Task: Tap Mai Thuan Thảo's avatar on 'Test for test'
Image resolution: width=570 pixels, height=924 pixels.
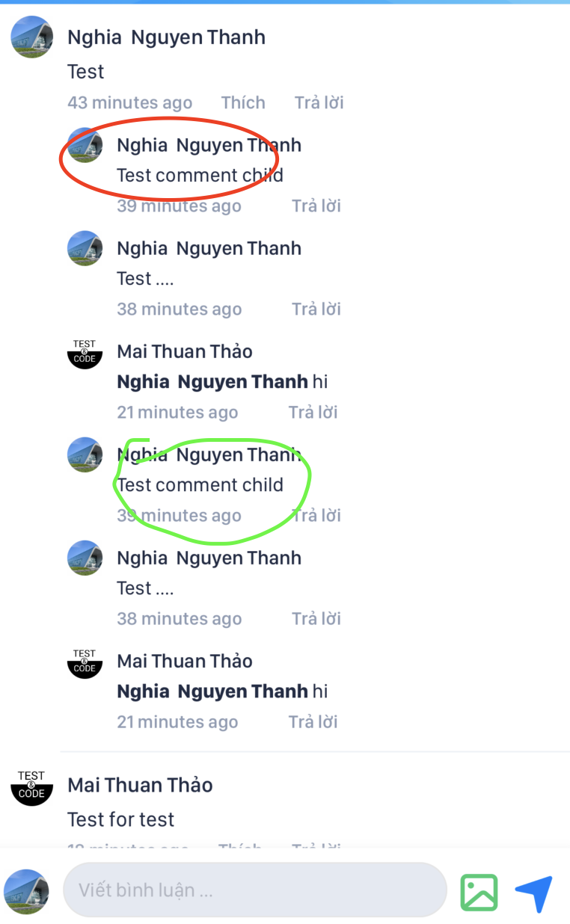Action: point(31,785)
